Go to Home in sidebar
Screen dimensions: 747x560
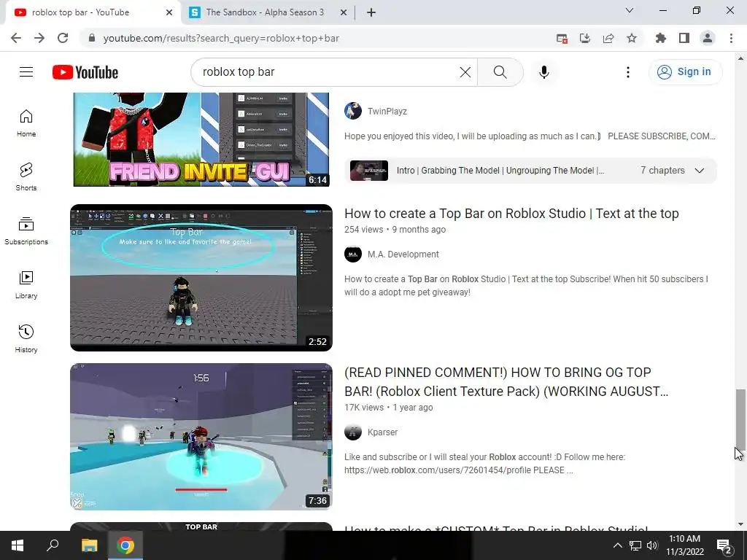click(26, 122)
